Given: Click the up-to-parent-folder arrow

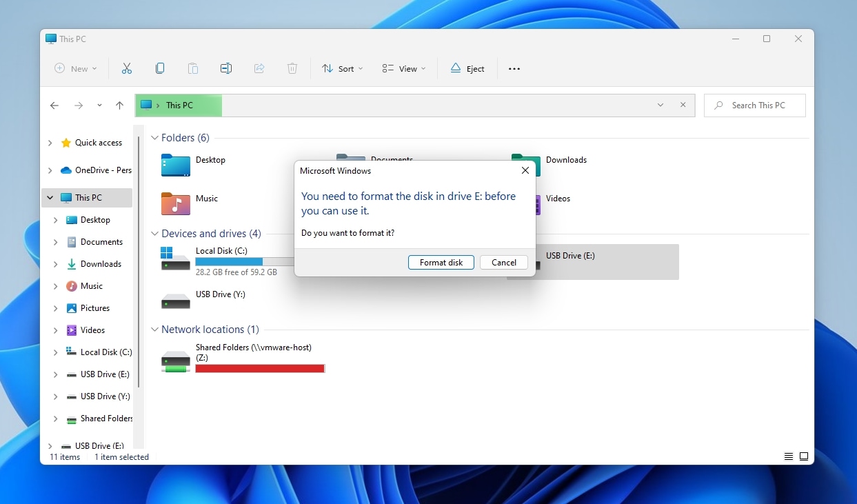Looking at the screenshot, I should 119,105.
